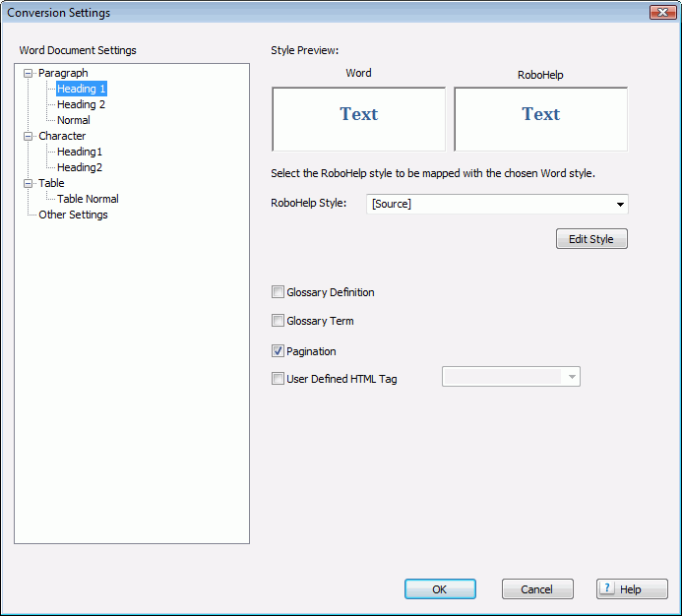Select Heading 1 under Paragraph
The image size is (682, 616).
click(81, 89)
